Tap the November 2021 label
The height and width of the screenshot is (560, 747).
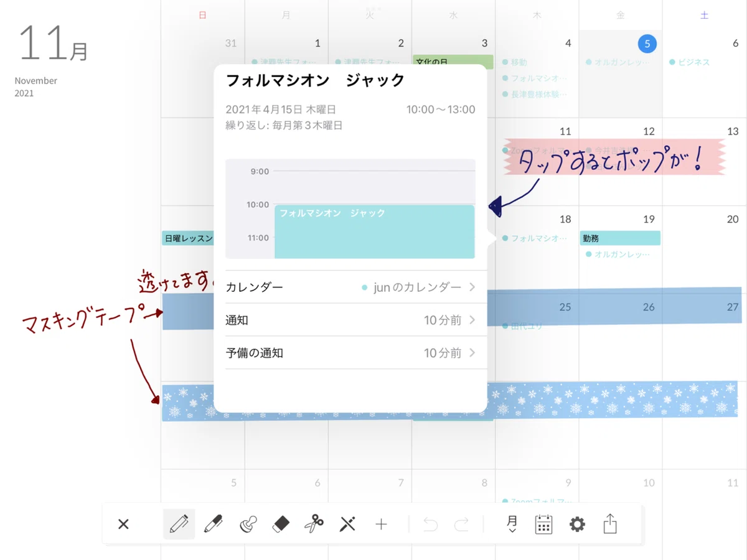35,86
